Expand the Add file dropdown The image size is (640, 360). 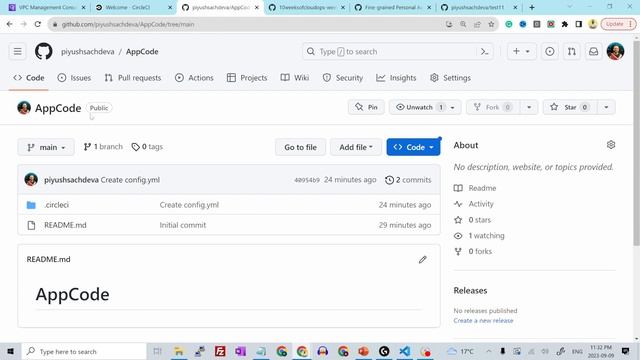point(356,147)
